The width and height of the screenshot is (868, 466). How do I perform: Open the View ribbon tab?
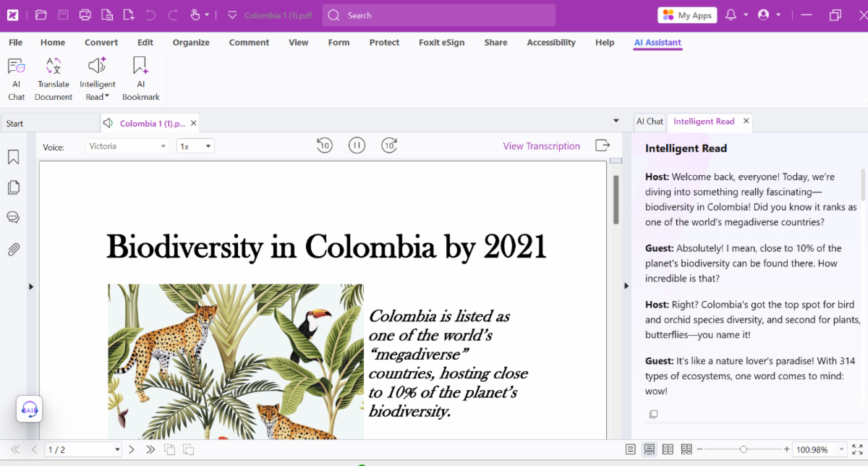[299, 43]
